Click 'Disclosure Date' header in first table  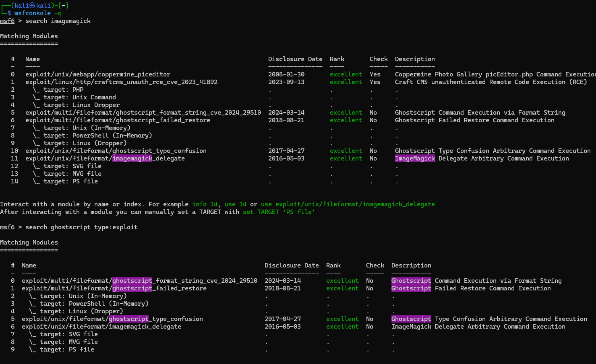click(x=295, y=59)
